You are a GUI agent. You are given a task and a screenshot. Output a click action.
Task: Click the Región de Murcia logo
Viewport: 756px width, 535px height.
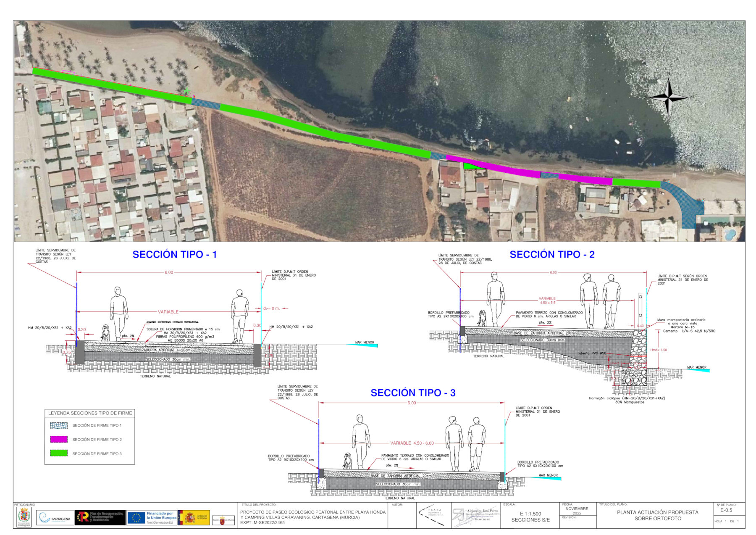click(x=223, y=520)
